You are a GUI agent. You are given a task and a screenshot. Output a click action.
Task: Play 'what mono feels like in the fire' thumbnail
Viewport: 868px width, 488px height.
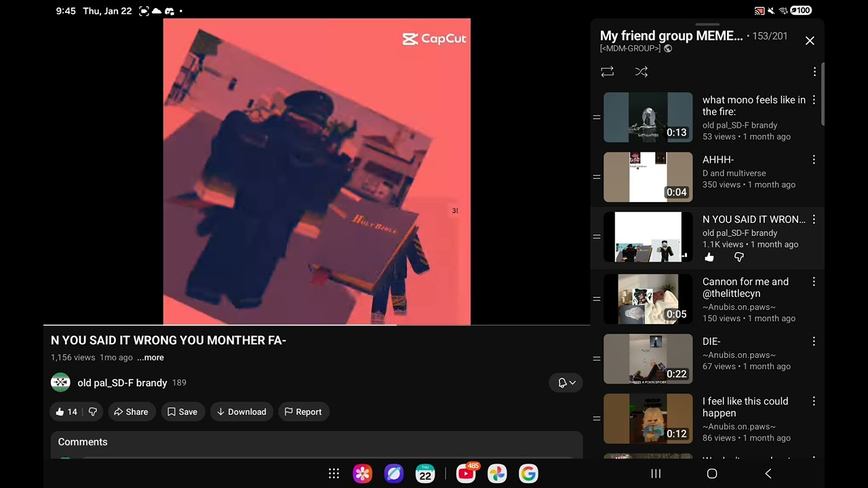pyautogui.click(x=648, y=117)
